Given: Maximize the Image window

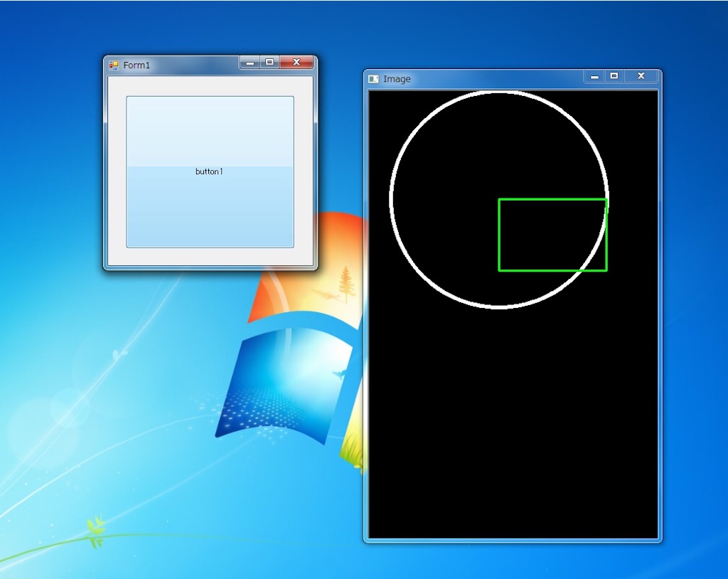Looking at the screenshot, I should click(x=614, y=76).
